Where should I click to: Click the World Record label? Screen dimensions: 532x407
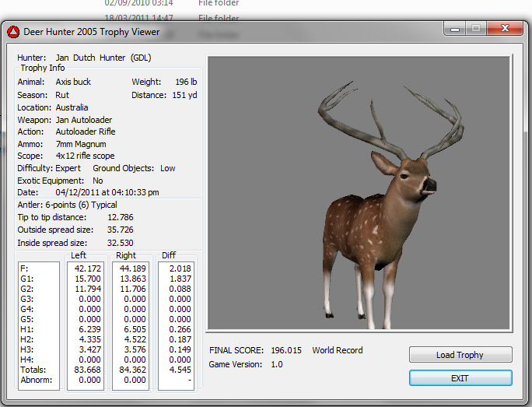tap(338, 350)
